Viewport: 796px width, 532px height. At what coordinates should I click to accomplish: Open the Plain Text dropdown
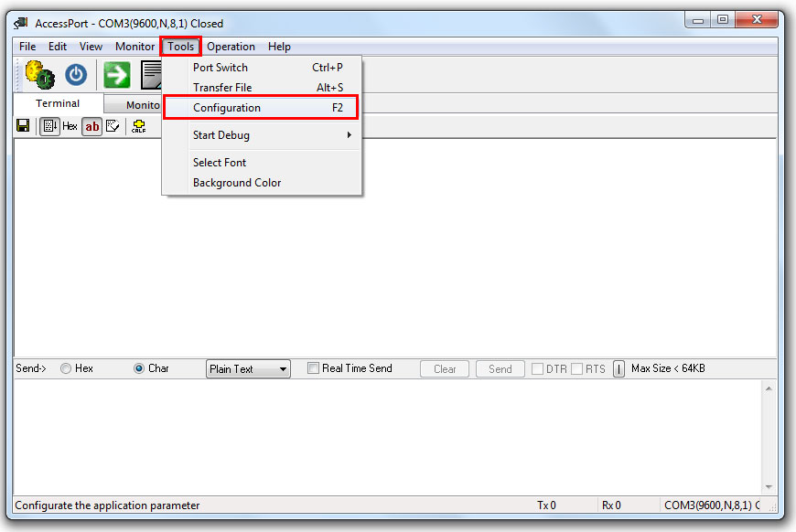pos(248,369)
